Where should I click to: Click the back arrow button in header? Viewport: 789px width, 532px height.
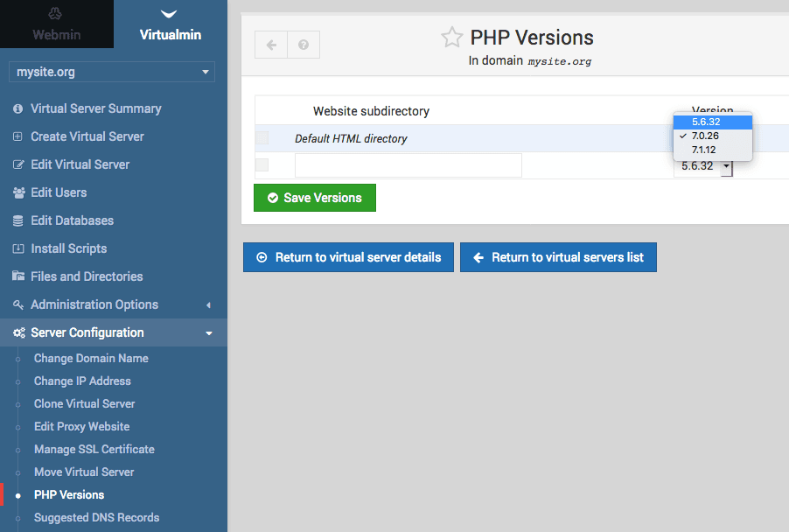pos(271,45)
